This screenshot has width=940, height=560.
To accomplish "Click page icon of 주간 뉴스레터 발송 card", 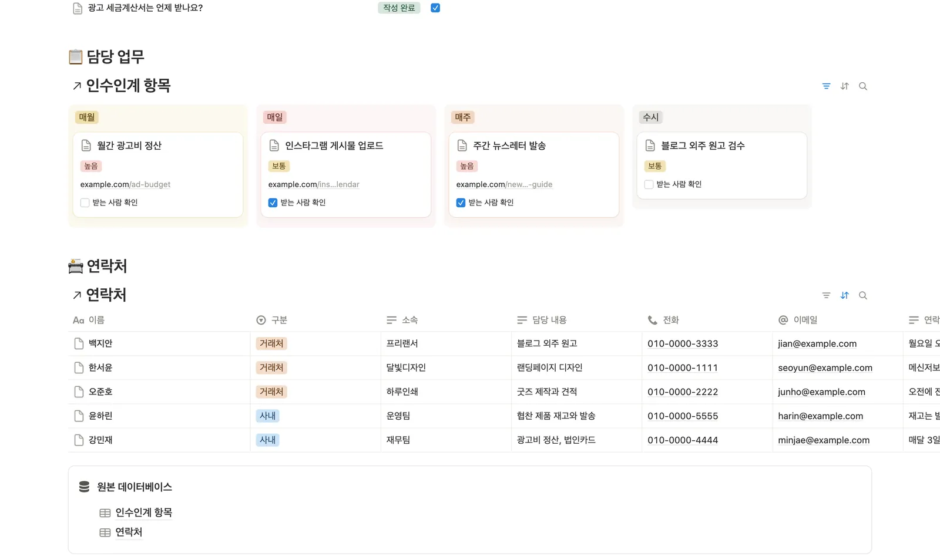I will [462, 146].
